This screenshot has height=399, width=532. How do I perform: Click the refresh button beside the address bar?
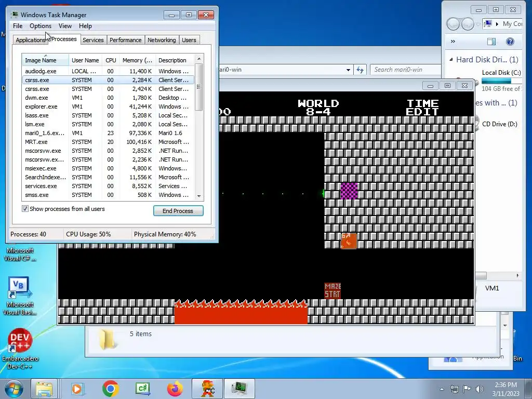(360, 70)
